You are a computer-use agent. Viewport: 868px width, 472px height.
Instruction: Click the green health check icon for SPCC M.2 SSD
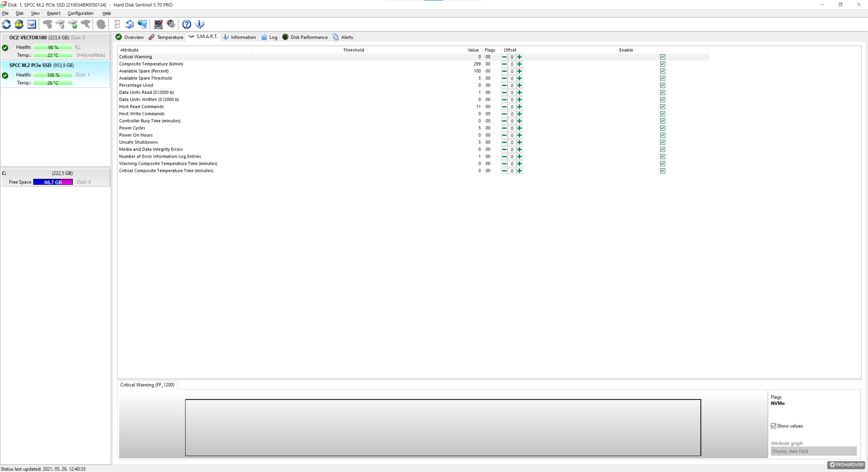(5, 75)
